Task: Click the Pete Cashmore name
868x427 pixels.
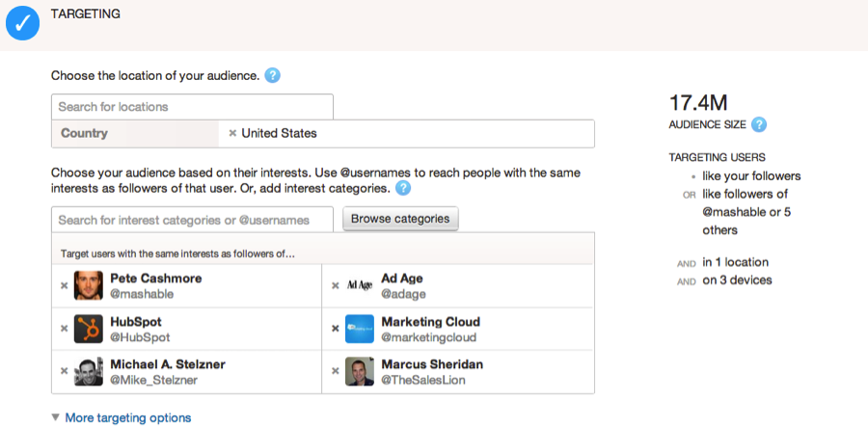Action: click(156, 279)
